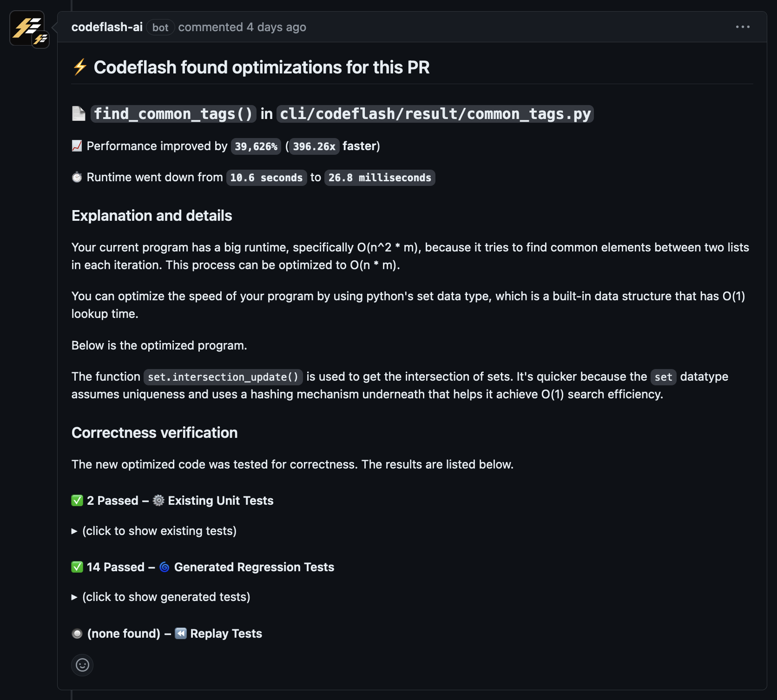This screenshot has width=777, height=700.
Task: Click 'cli/codeflash/result/common_tags.py' file path
Action: (x=435, y=114)
